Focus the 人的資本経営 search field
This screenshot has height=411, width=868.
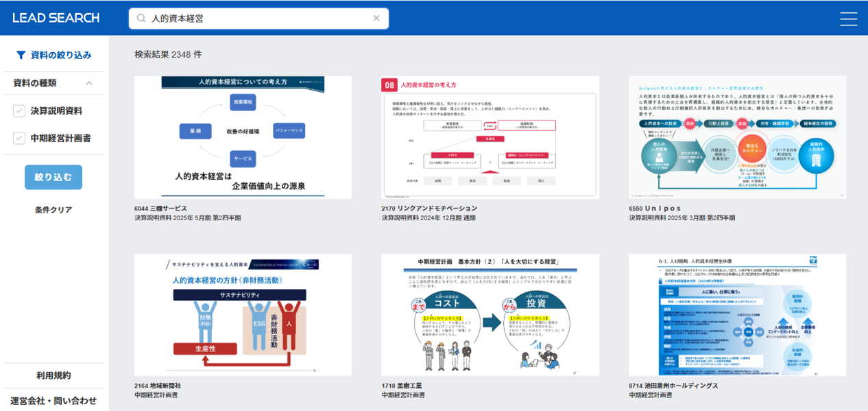click(258, 19)
